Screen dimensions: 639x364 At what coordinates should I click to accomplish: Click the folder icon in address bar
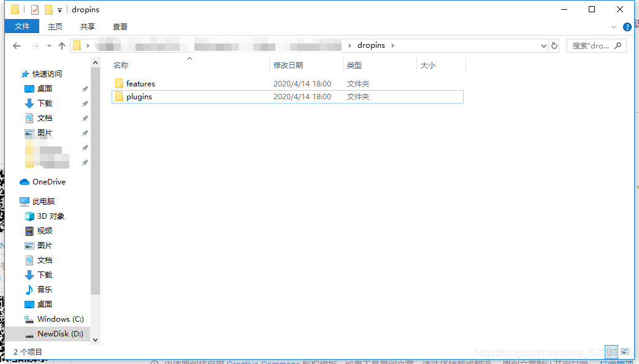pyautogui.click(x=77, y=45)
